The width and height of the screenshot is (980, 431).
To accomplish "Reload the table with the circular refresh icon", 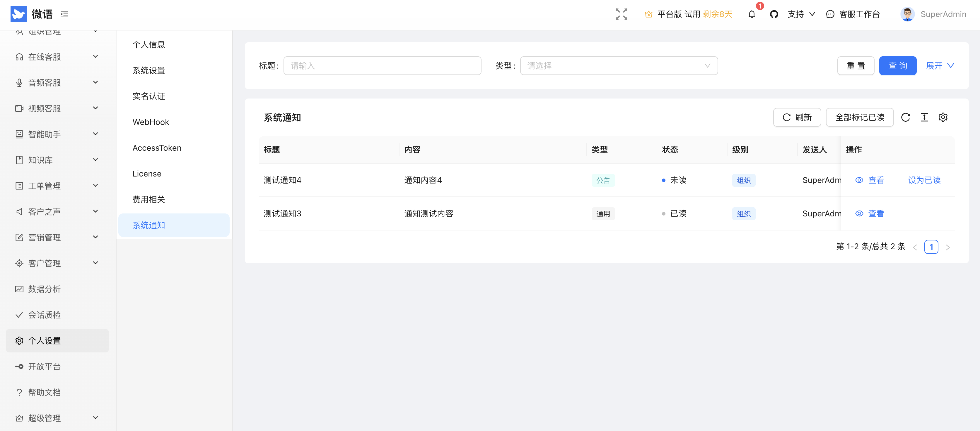I will (905, 117).
